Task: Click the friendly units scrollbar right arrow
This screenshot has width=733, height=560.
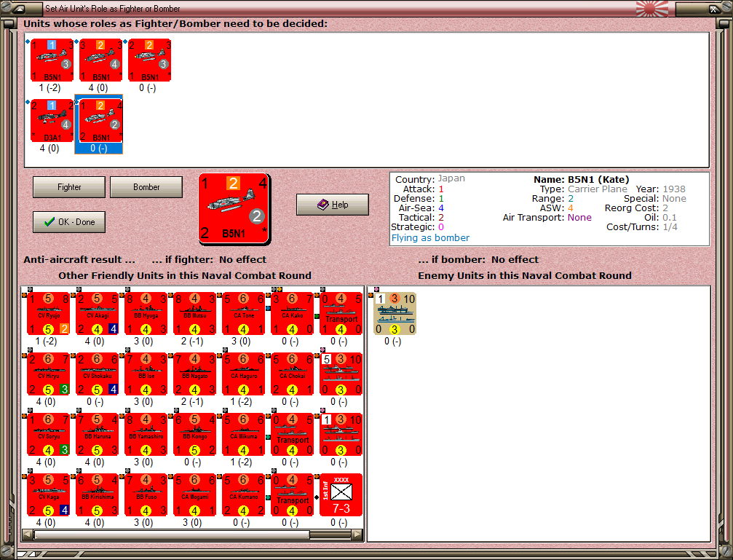Action: click(x=357, y=535)
